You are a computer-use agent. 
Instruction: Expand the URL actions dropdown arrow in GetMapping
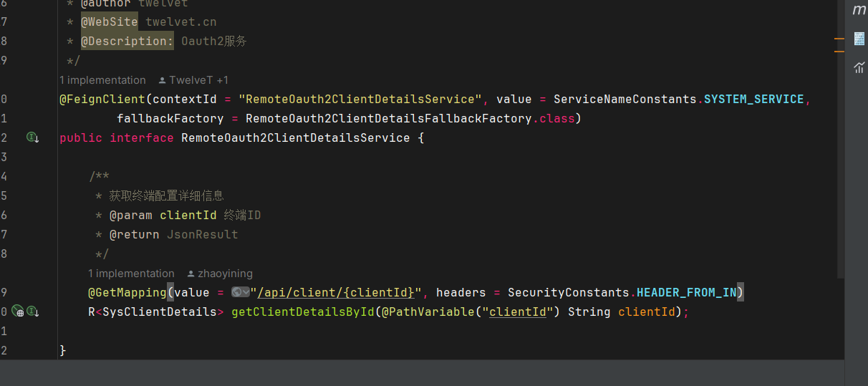(x=246, y=292)
